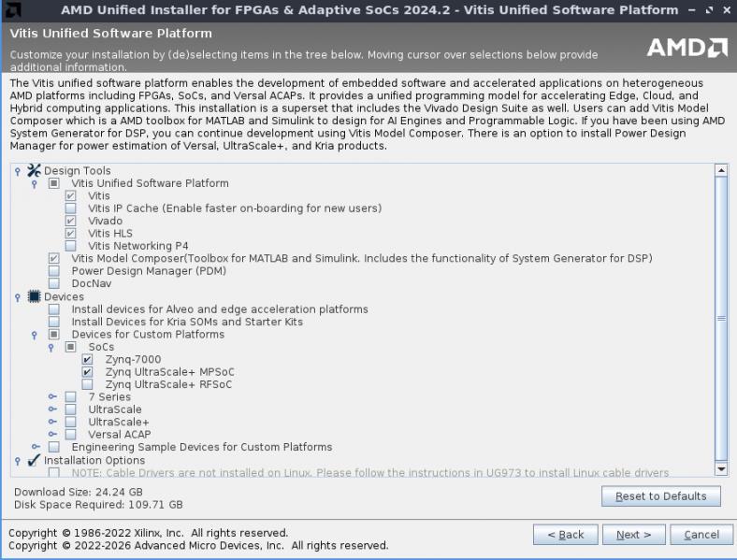The height and width of the screenshot is (560, 737).
Task: Close the installer window
Action: [727, 10]
